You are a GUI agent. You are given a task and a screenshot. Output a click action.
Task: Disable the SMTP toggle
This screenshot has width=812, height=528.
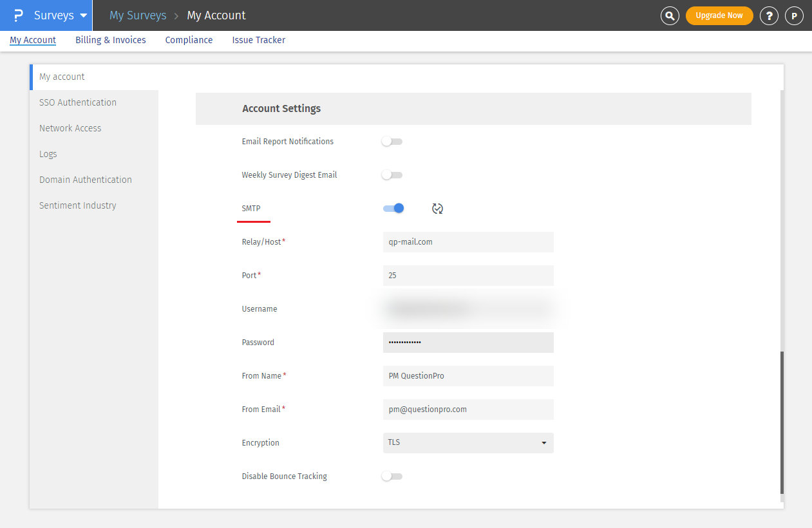coord(393,208)
